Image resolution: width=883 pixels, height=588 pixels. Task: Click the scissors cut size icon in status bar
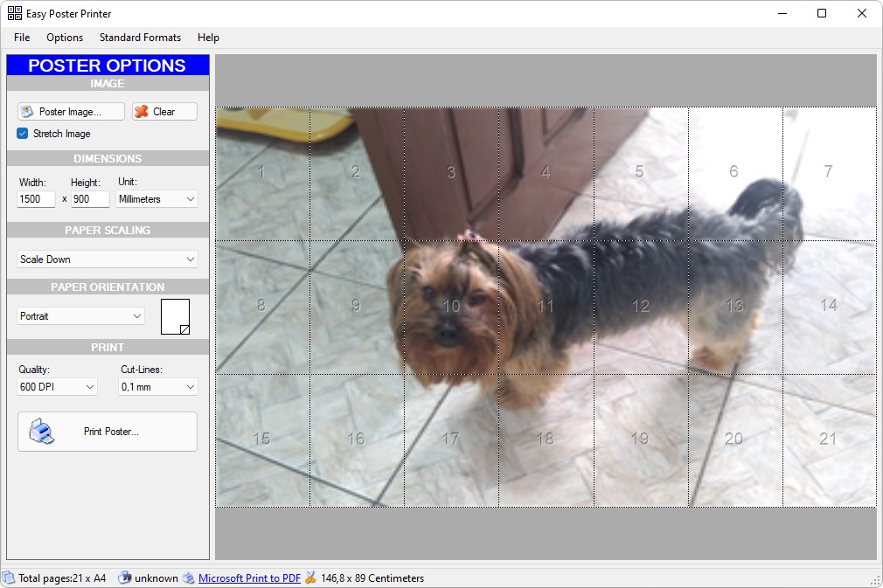coord(310,578)
